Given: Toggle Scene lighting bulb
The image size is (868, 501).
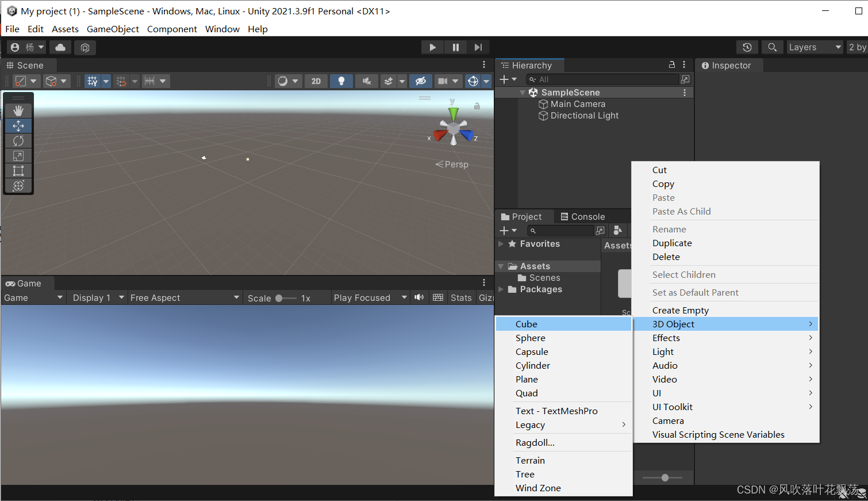Looking at the screenshot, I should point(341,81).
